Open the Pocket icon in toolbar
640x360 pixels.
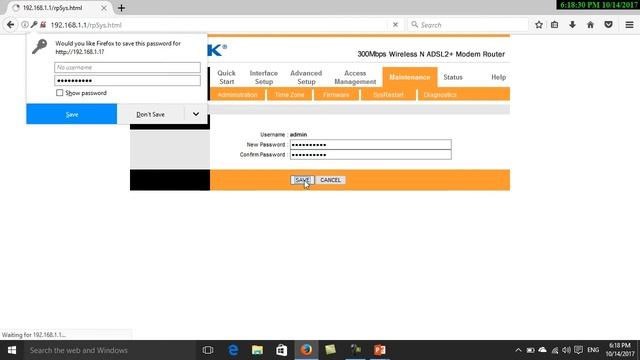608,25
